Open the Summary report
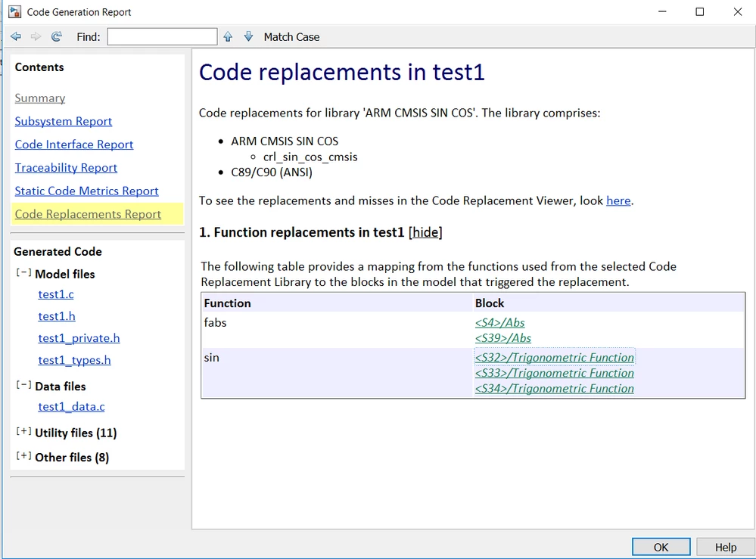Viewport: 756px width, 559px height. point(40,98)
